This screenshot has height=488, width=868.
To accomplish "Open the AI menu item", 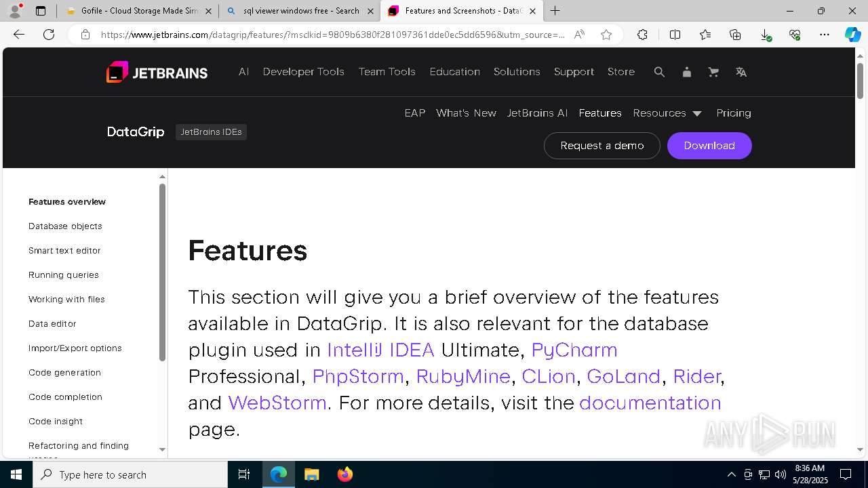I will [243, 72].
